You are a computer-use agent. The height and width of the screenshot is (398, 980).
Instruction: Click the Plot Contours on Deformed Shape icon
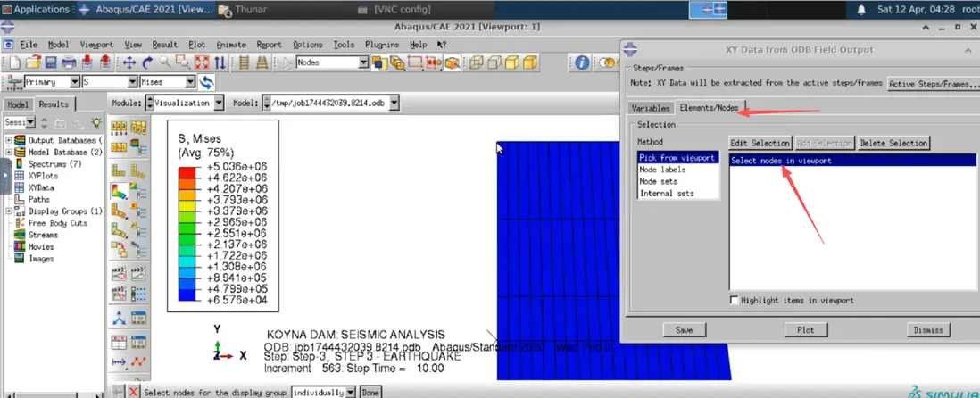(120, 190)
